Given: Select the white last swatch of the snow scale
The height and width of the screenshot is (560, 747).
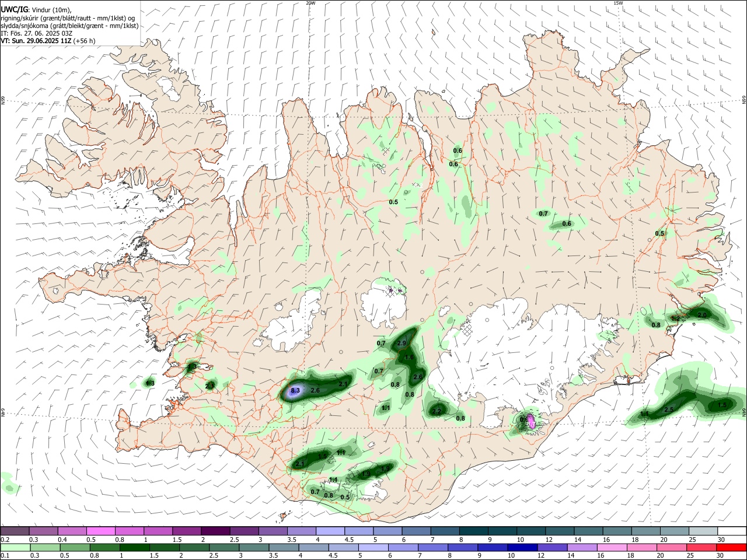Looking at the screenshot, I should [x=732, y=531].
